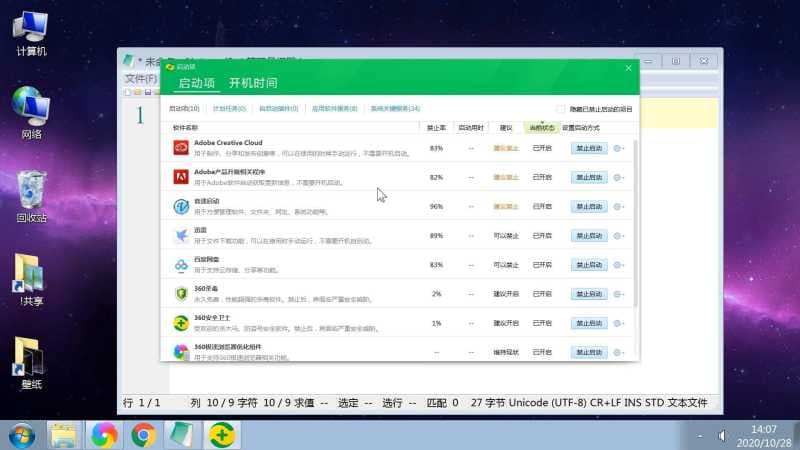Click 禁止启动 for 音速启动

(x=589, y=207)
